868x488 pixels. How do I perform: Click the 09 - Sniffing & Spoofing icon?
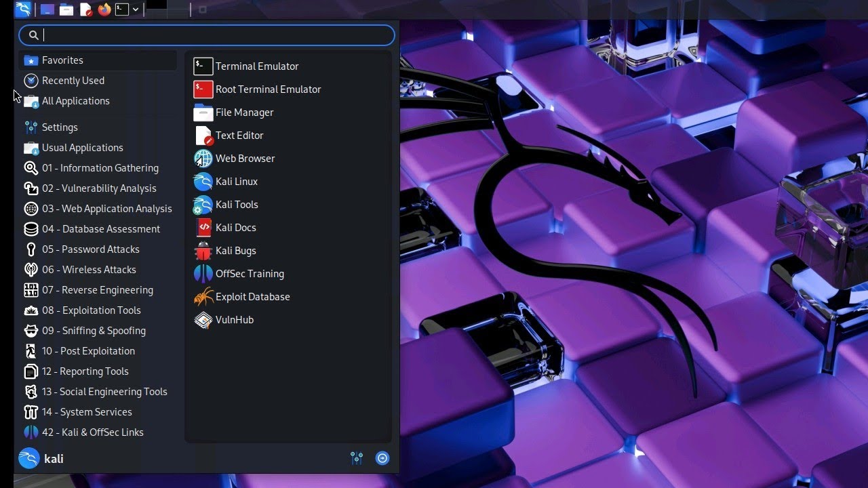coord(31,331)
